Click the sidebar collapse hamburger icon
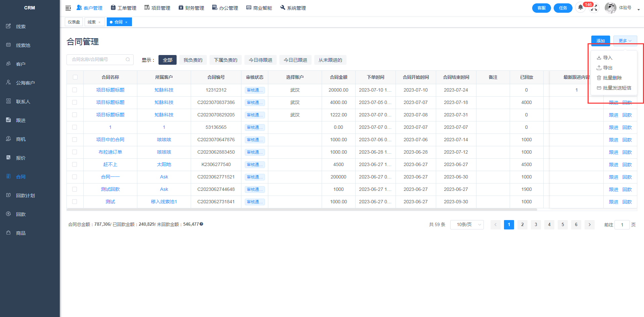This screenshot has width=644, height=317. tap(68, 8)
